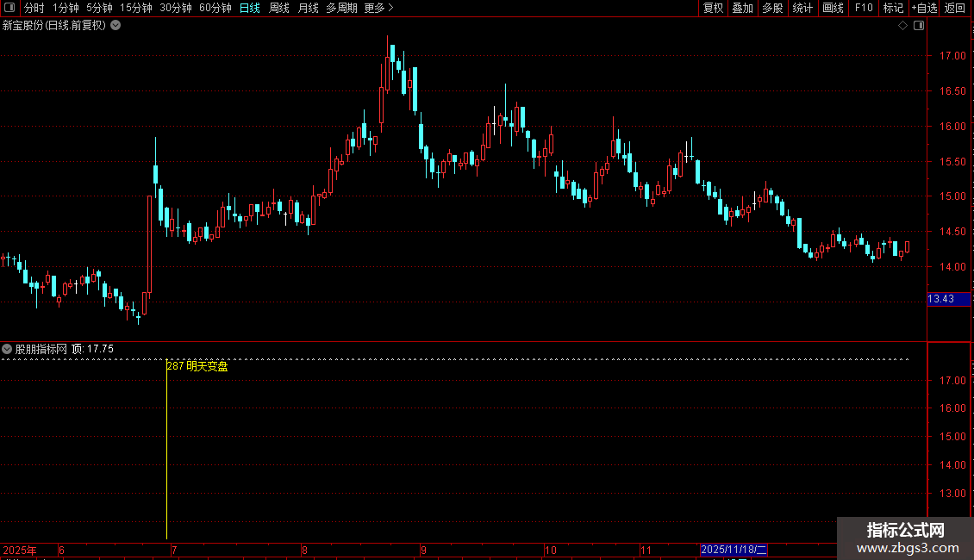Screen dimensions: 974x560
Task: Open the 统计 statistics tool
Action: [x=802, y=8]
